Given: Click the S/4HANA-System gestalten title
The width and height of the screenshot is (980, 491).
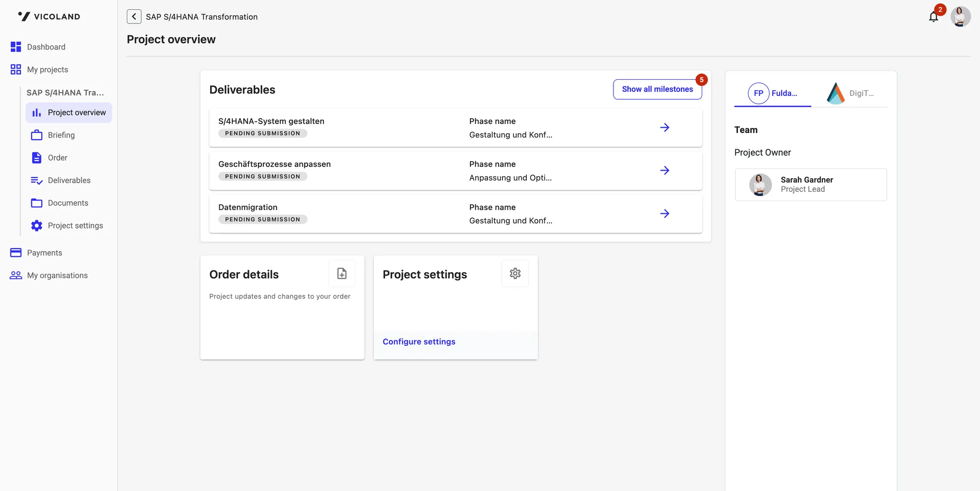Looking at the screenshot, I should click(x=271, y=121).
